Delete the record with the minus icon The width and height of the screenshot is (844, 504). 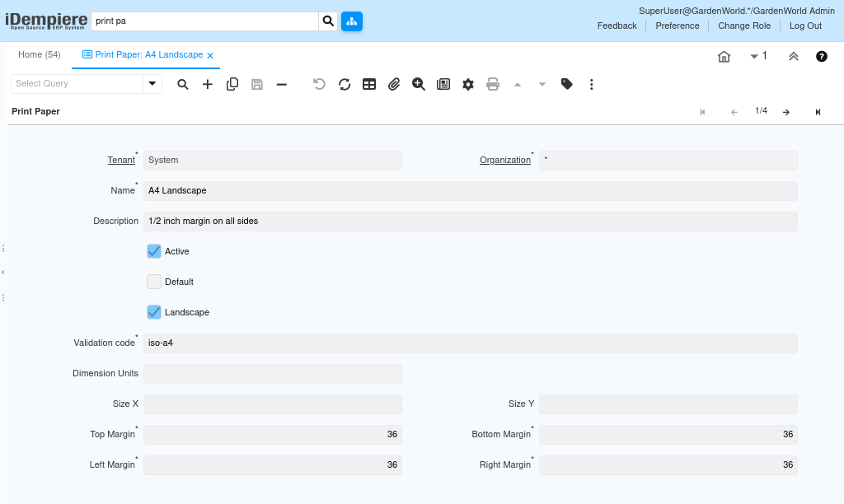coord(282,85)
